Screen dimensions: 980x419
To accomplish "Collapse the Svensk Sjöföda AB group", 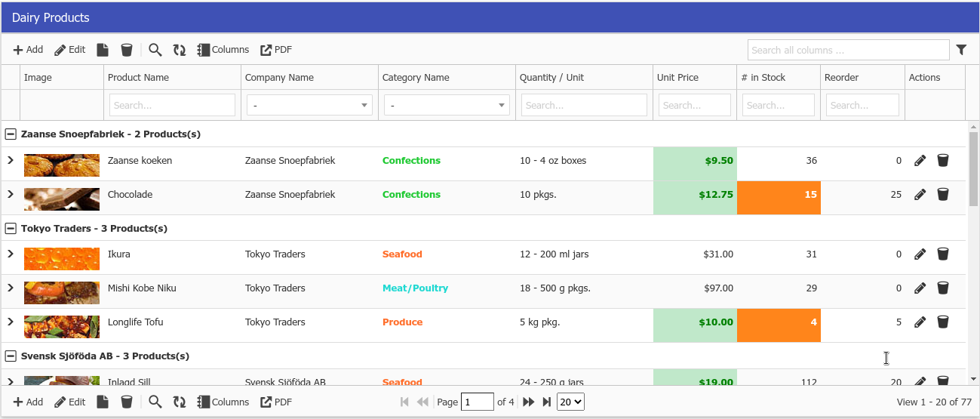I will [x=11, y=356].
